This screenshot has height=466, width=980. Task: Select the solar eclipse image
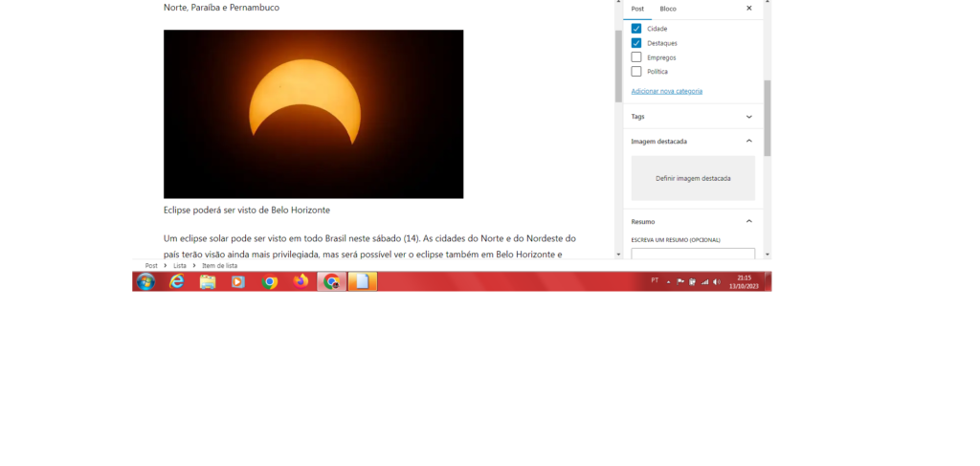pyautogui.click(x=313, y=114)
